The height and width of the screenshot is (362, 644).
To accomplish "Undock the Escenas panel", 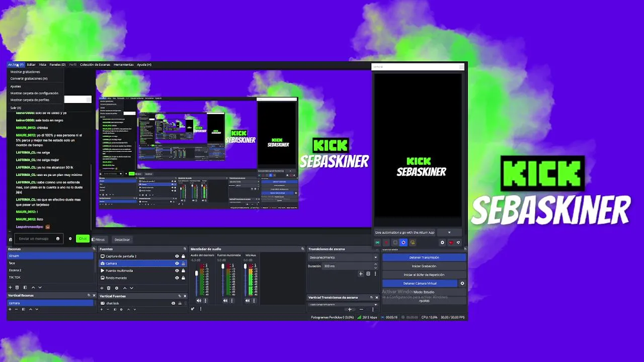I will click(94, 249).
